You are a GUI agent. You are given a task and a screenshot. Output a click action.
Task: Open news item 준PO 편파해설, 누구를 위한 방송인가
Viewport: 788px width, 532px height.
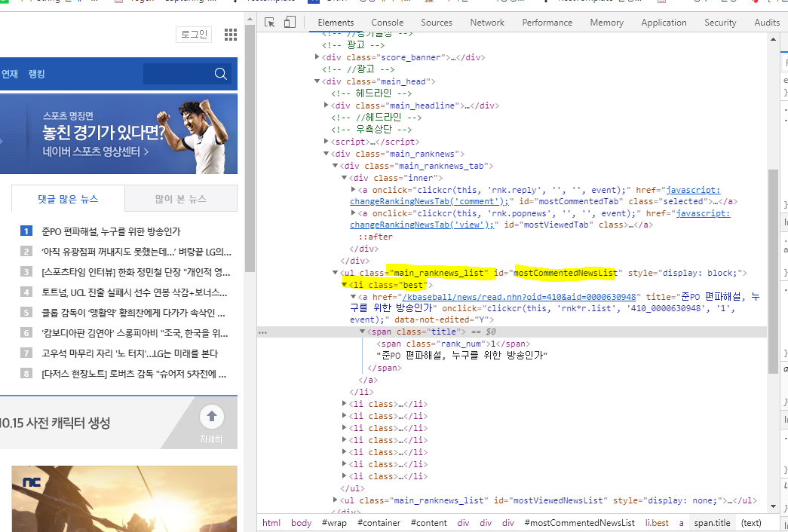click(x=111, y=231)
